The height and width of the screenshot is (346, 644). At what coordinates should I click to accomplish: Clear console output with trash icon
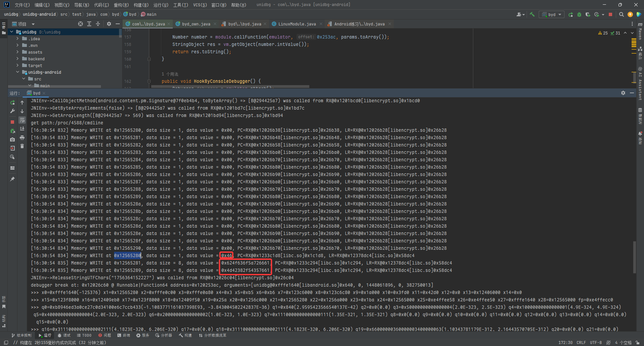(x=22, y=146)
